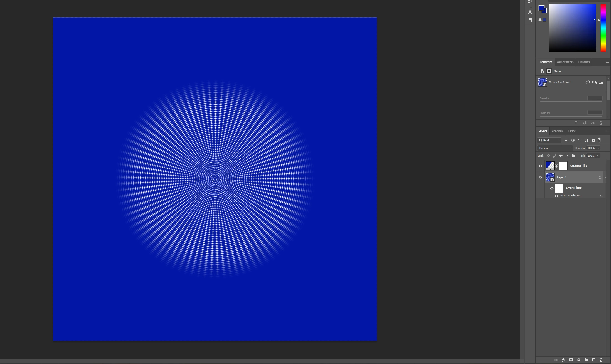Click the add layer style fx icon
This screenshot has height=364, width=611.
[x=564, y=360]
